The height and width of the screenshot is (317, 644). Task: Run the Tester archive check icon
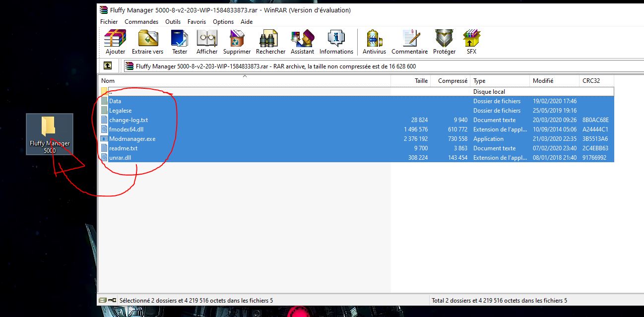point(180,42)
